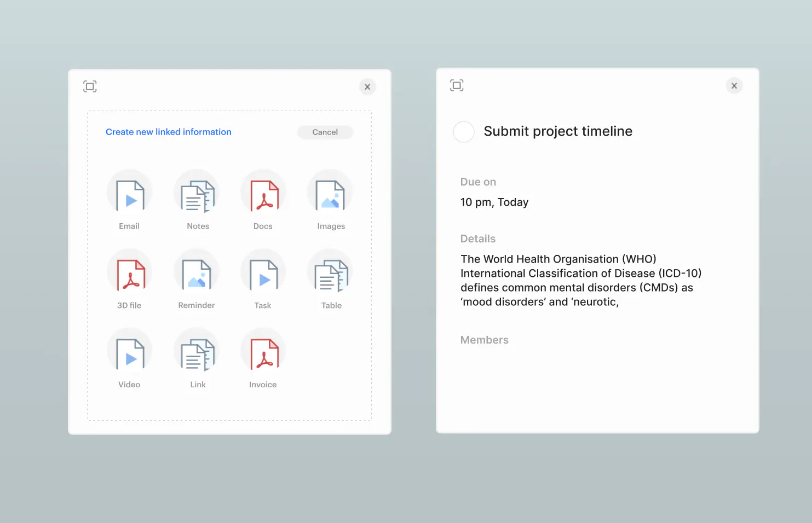Choose the Table icon
This screenshot has height=523, width=812.
pos(330,271)
